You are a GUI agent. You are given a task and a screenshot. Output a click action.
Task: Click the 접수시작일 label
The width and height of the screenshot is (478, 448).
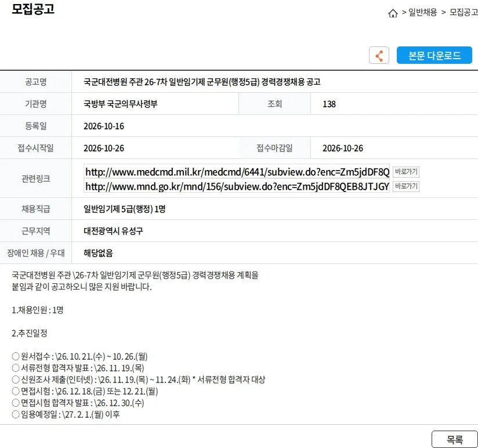coord(35,148)
